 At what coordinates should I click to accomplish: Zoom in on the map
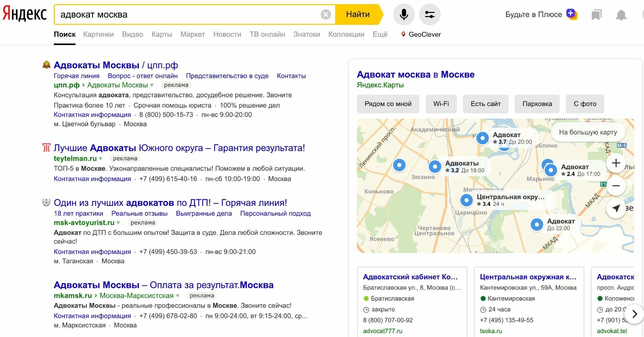pos(616,163)
